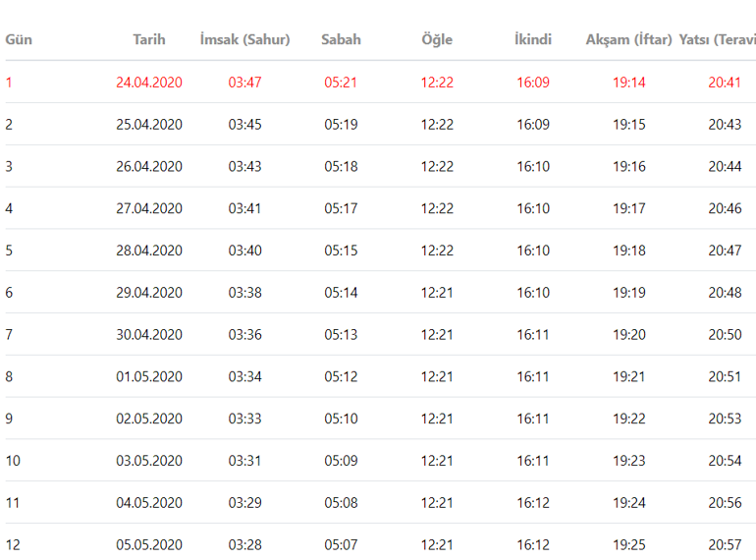This screenshot has height=560, width=756.
Task: Click the 05:15 sabah time on 28.04.2020
Action: click(341, 251)
